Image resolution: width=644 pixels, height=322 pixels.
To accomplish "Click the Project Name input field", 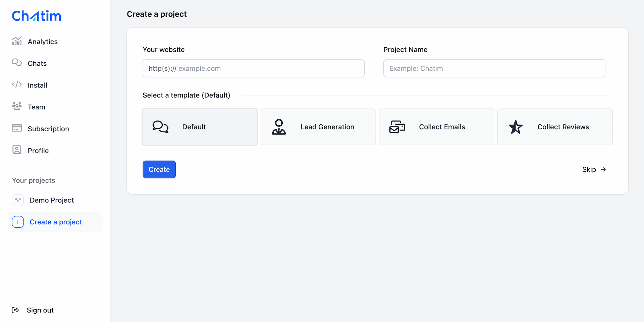I will (494, 68).
